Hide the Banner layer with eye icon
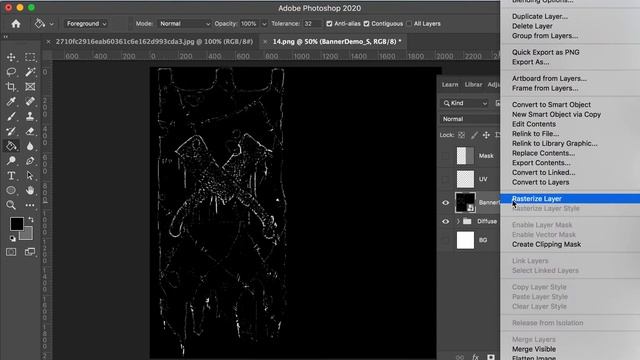640x360 pixels. click(x=445, y=202)
